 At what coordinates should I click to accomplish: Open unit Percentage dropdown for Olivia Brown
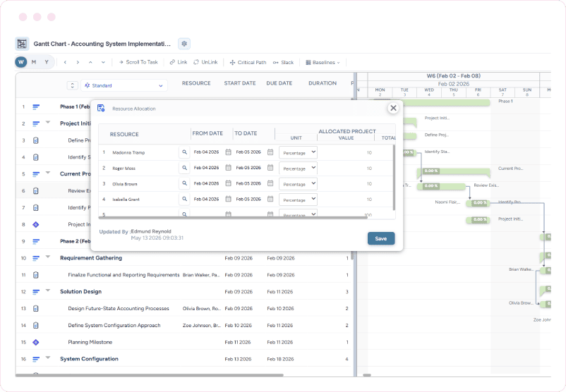(x=298, y=184)
